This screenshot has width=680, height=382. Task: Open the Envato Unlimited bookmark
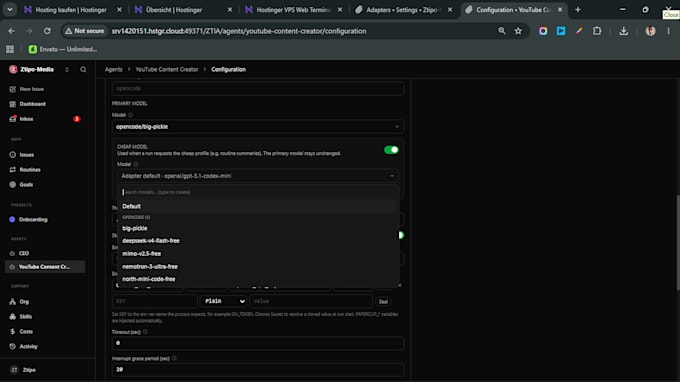(63, 49)
